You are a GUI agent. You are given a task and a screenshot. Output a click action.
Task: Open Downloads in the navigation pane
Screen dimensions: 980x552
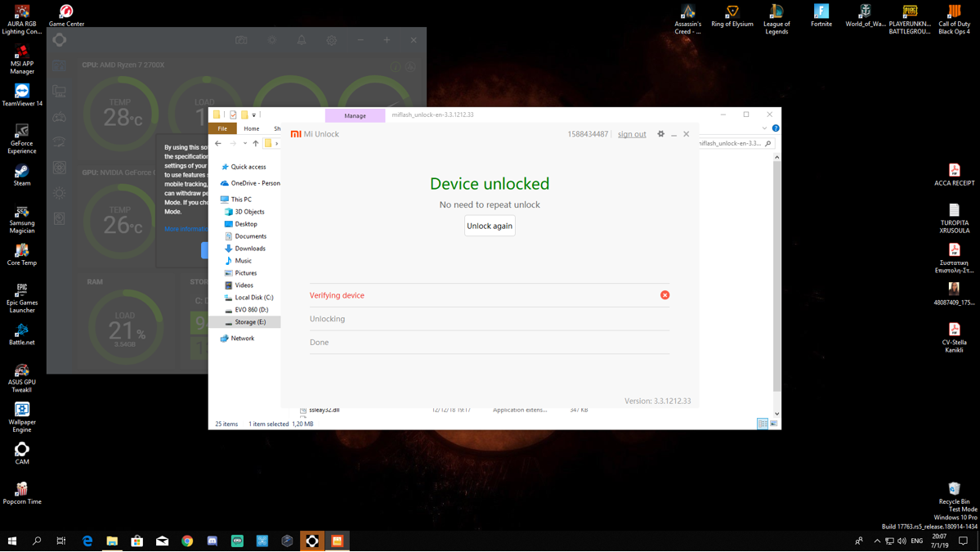coord(249,249)
